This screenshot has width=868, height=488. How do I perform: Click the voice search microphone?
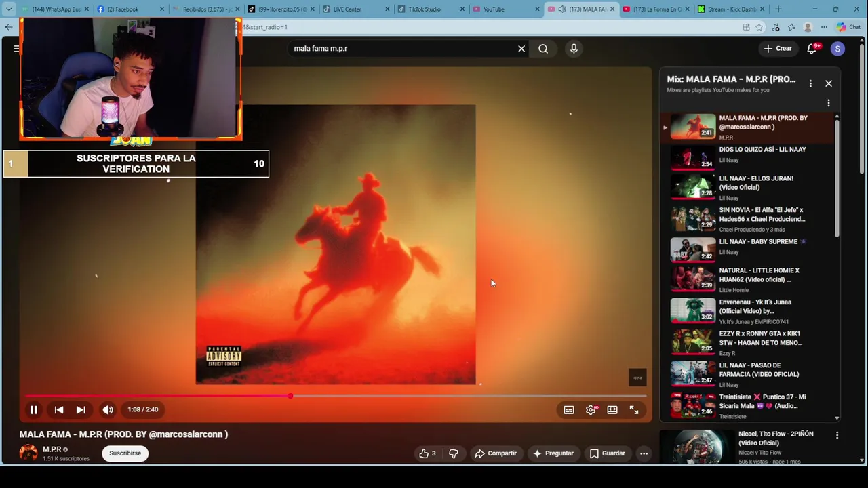tap(574, 49)
